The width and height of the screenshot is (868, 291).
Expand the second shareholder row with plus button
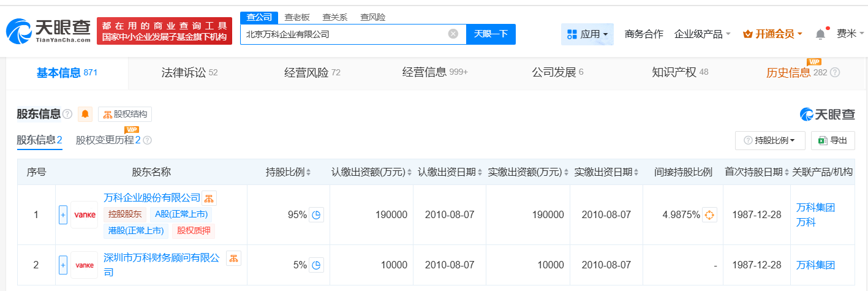pos(62,265)
